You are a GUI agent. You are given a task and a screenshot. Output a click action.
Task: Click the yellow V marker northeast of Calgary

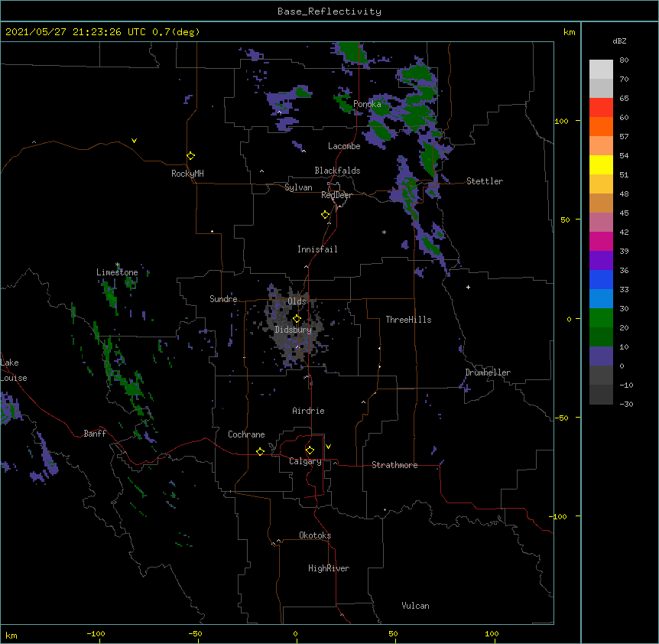(x=328, y=447)
